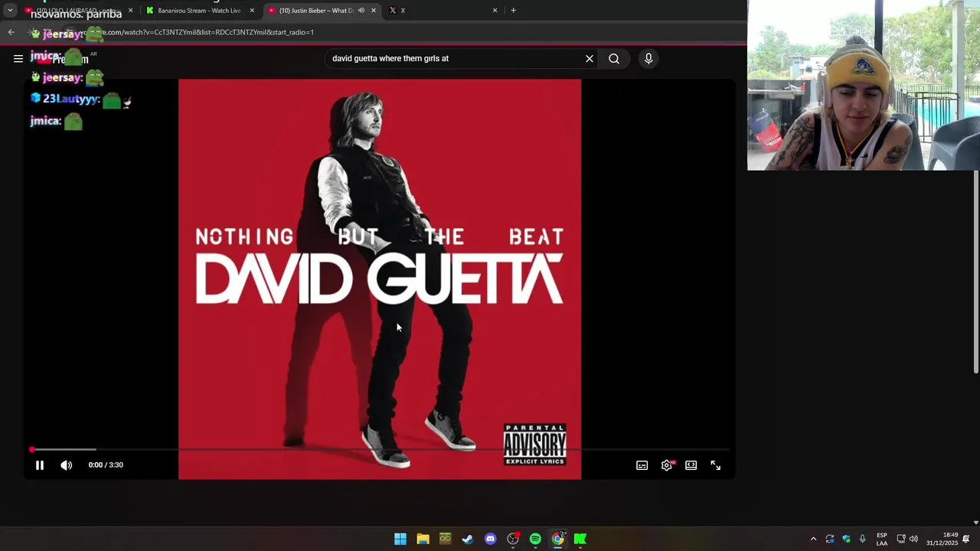This screenshot has height=551, width=980.
Task: Open Steam from the taskbar
Action: tap(468, 539)
